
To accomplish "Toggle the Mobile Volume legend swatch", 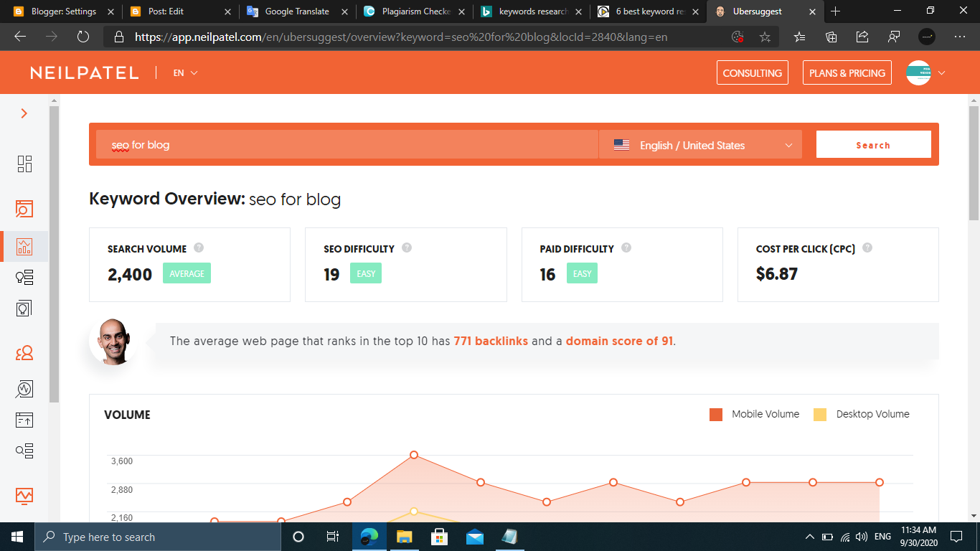I will 716,414.
